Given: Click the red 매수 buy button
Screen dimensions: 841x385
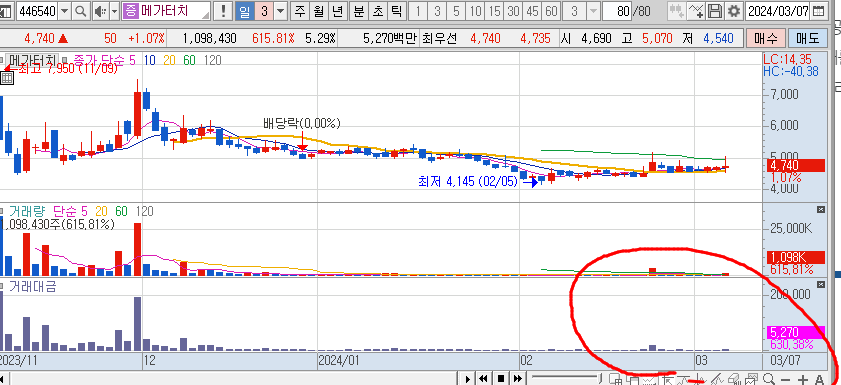Looking at the screenshot, I should tap(765, 39).
